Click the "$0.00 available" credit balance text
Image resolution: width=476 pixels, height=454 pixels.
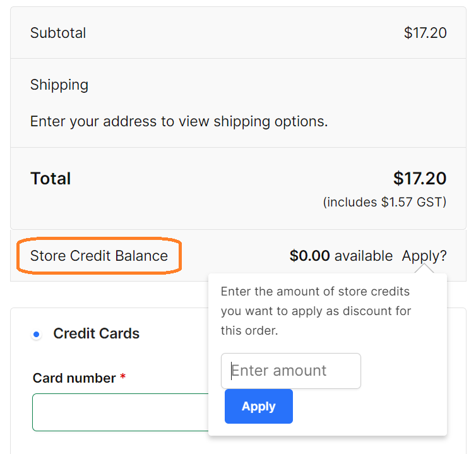(x=341, y=256)
